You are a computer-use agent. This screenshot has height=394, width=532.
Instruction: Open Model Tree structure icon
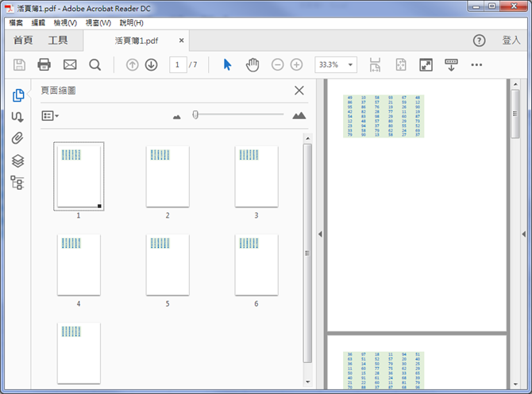click(17, 183)
